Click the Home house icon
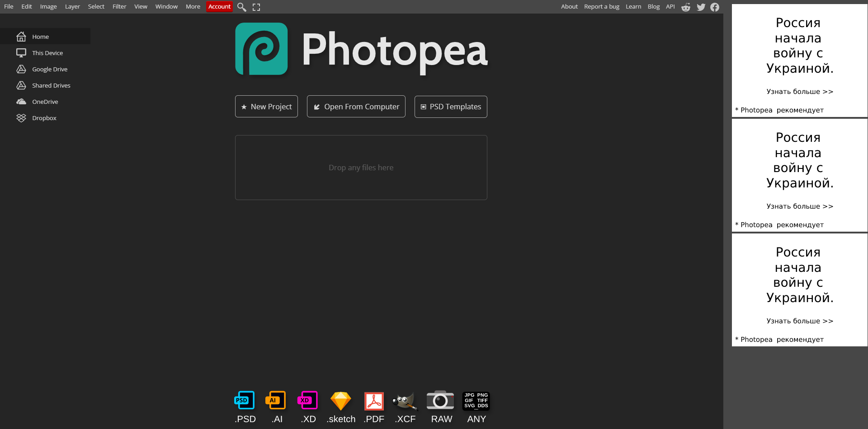The height and width of the screenshot is (429, 868). [x=21, y=37]
